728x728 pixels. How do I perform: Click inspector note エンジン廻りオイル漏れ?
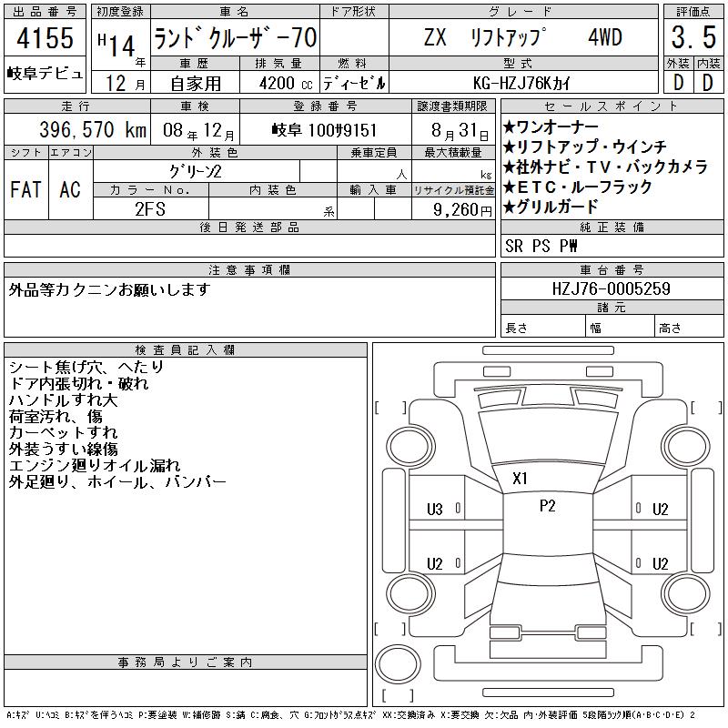(x=95, y=466)
